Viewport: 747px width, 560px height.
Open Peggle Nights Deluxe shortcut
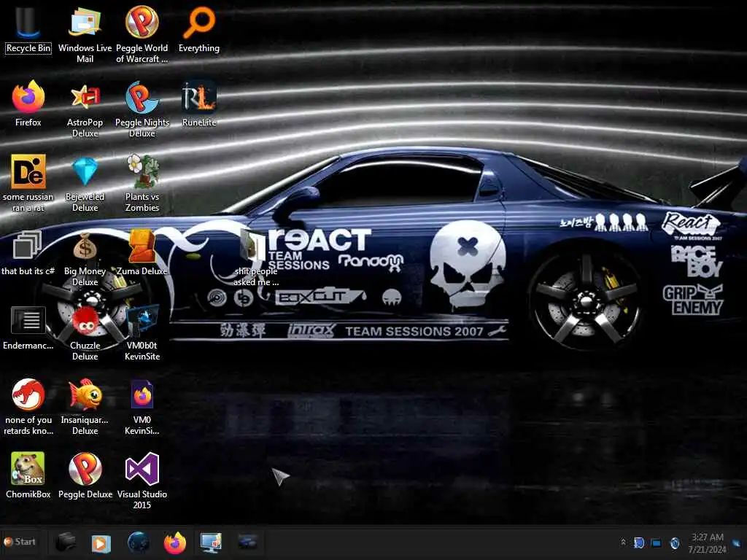point(142,109)
